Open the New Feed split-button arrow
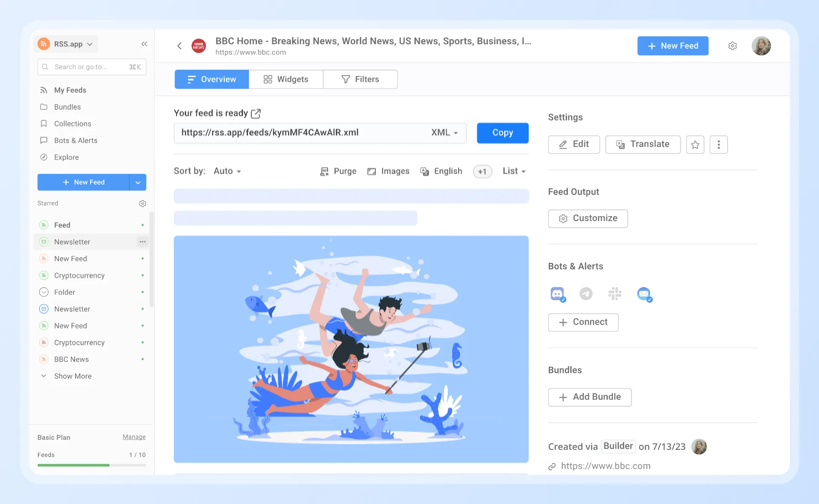819x504 pixels. (x=138, y=182)
